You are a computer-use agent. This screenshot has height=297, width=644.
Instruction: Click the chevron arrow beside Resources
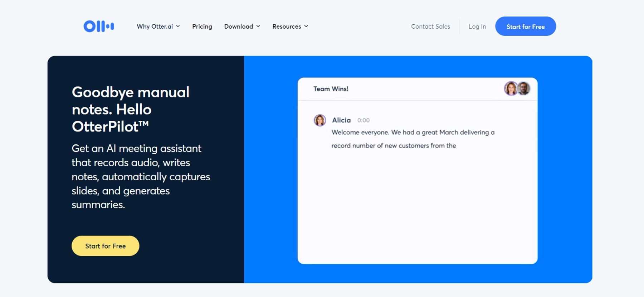[306, 26]
